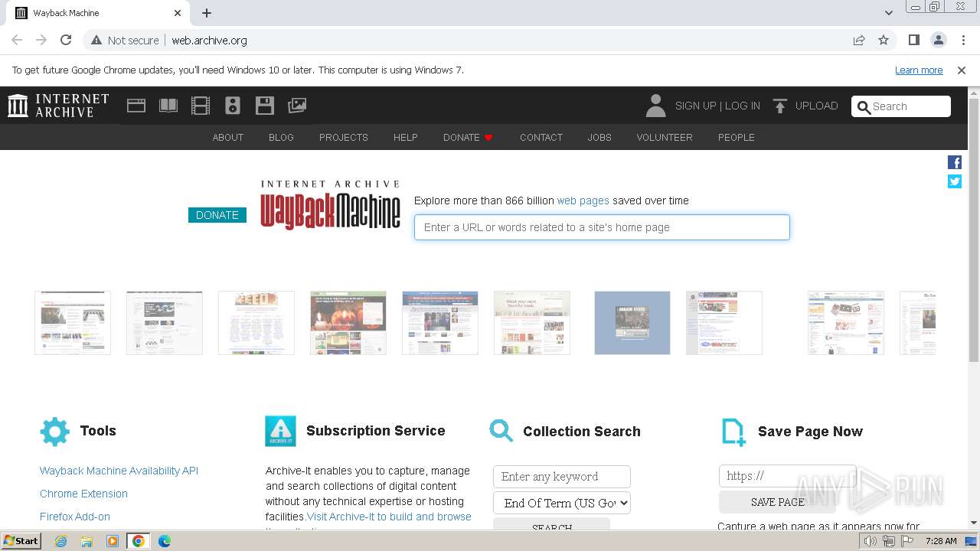Click LOG IN link
980x551 pixels.
coord(743,106)
